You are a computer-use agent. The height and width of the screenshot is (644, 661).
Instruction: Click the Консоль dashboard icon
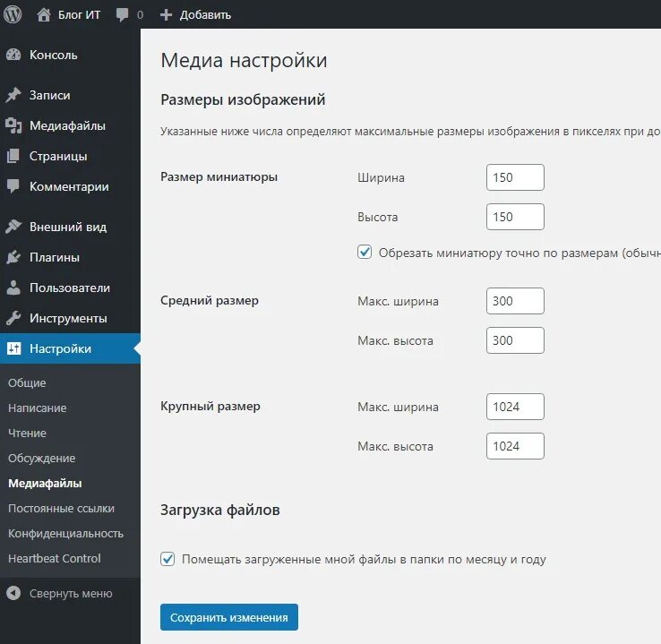[x=13, y=55]
